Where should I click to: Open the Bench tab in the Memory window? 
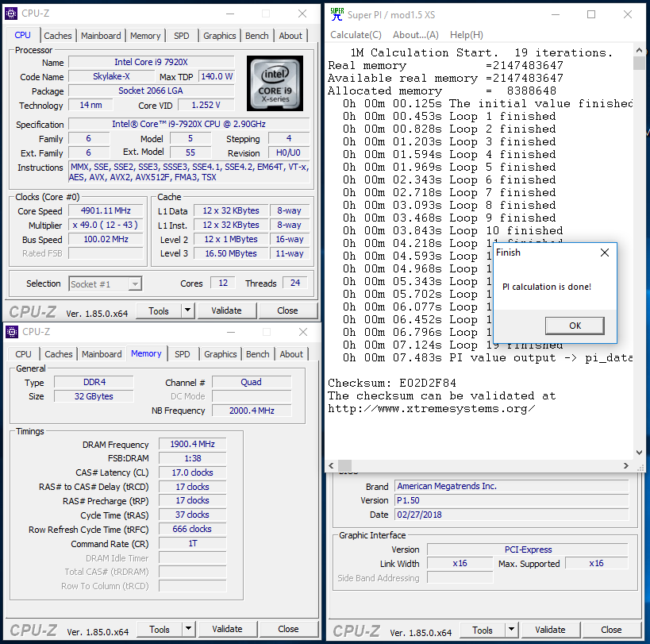point(257,354)
